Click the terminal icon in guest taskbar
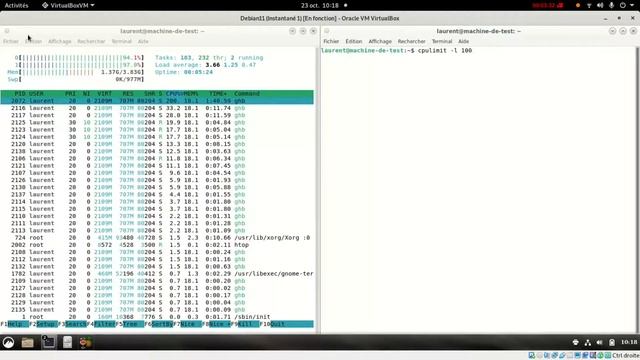The height and width of the screenshot is (360, 640). pyautogui.click(x=49, y=342)
